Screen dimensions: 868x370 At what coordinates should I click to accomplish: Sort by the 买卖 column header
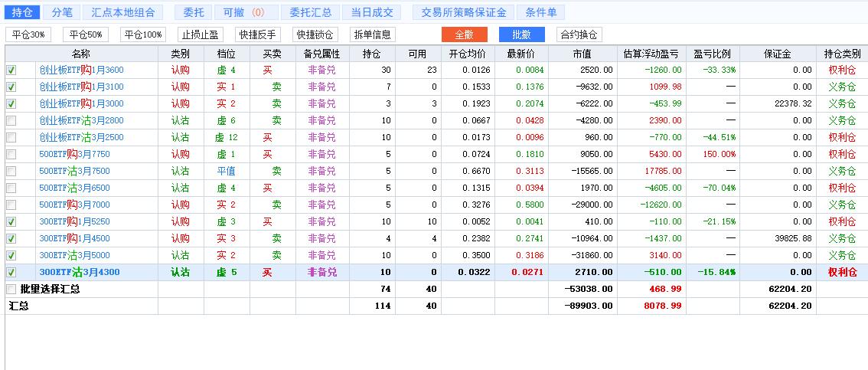tap(272, 54)
